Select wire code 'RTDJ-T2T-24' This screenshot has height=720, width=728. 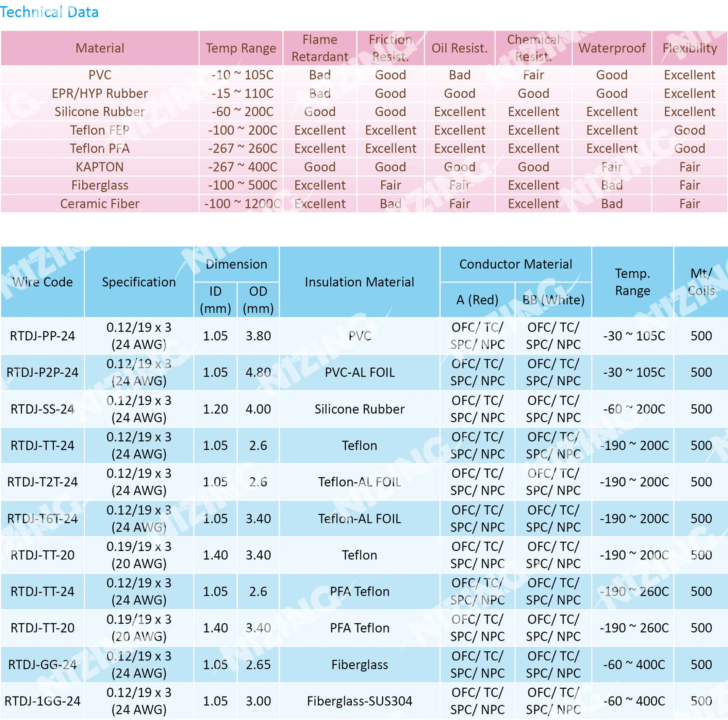click(43, 482)
